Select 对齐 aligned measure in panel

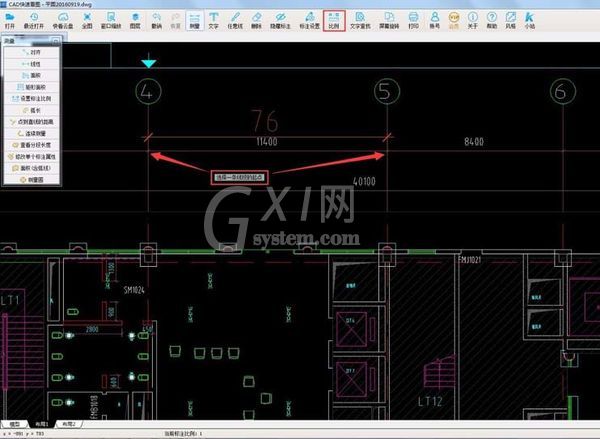click(x=32, y=52)
